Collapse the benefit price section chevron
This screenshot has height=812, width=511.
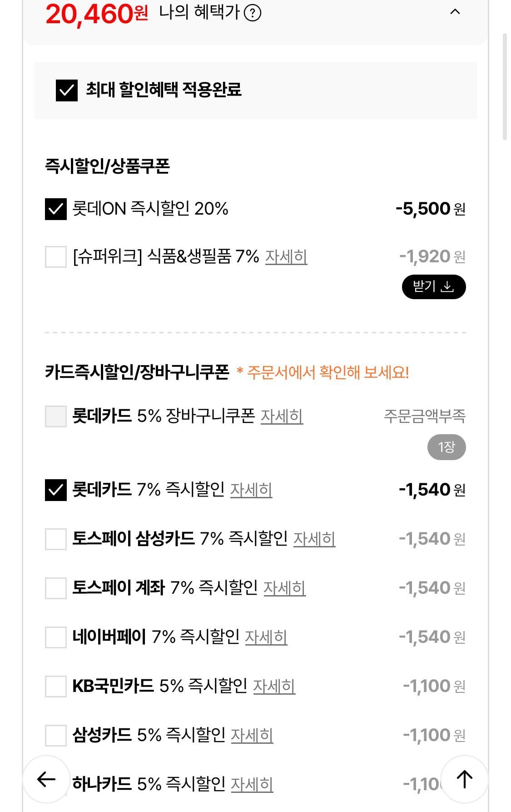click(455, 12)
